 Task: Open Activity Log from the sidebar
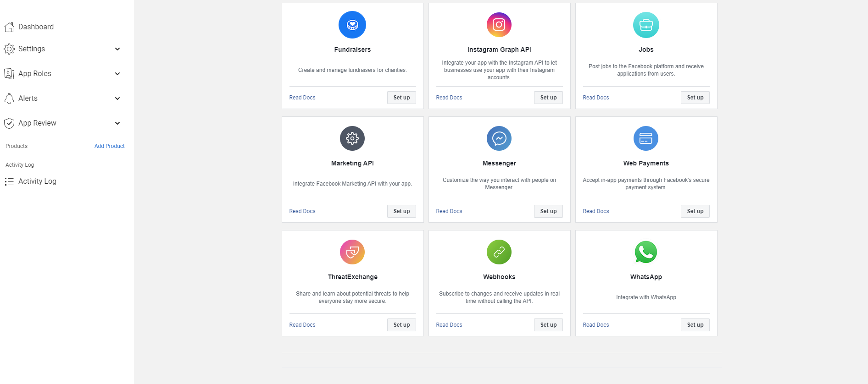coord(37,181)
